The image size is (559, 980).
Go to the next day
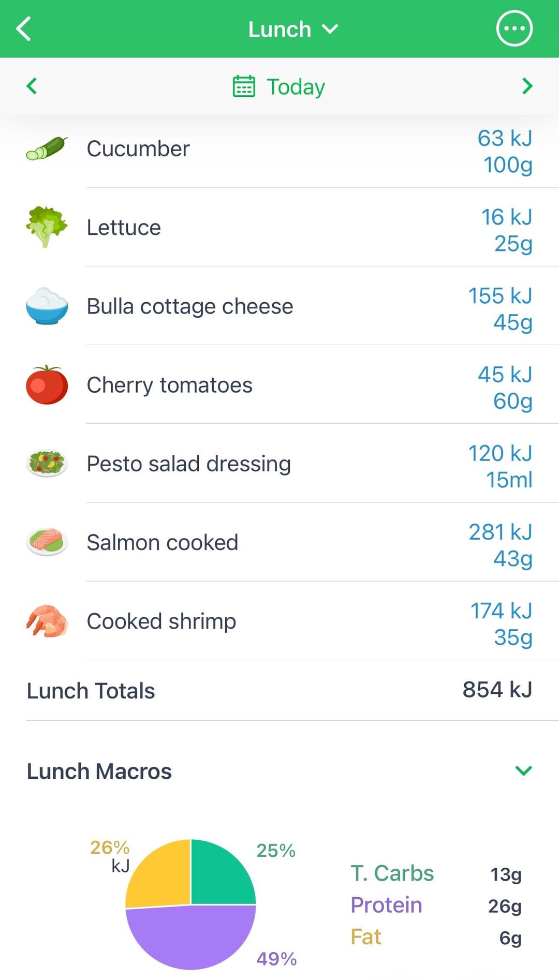(527, 86)
